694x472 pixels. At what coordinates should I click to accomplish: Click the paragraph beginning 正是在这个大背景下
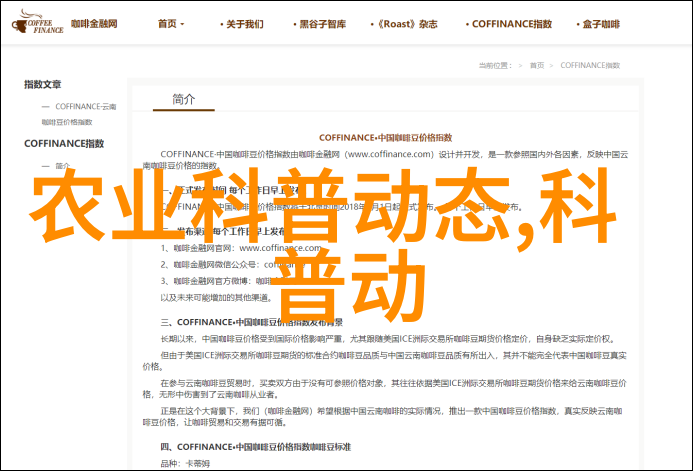point(382,417)
